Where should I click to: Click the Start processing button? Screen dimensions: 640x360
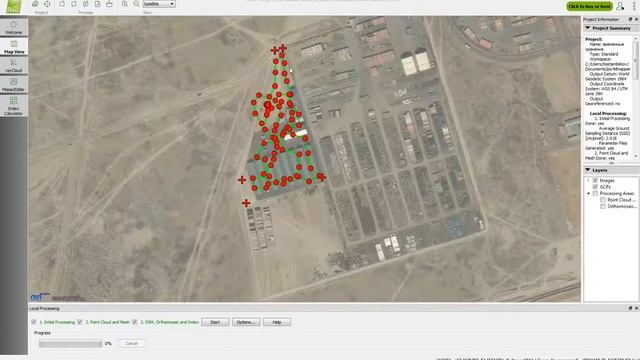click(x=215, y=322)
